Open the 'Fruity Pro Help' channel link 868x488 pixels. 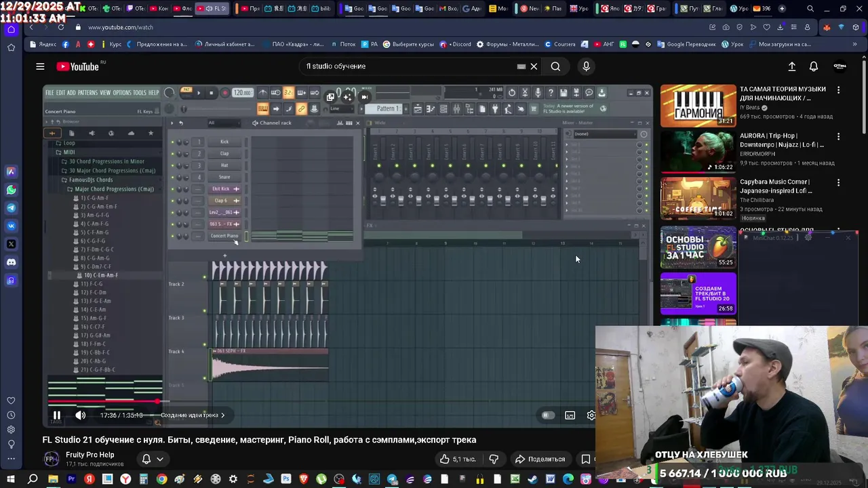(x=90, y=455)
